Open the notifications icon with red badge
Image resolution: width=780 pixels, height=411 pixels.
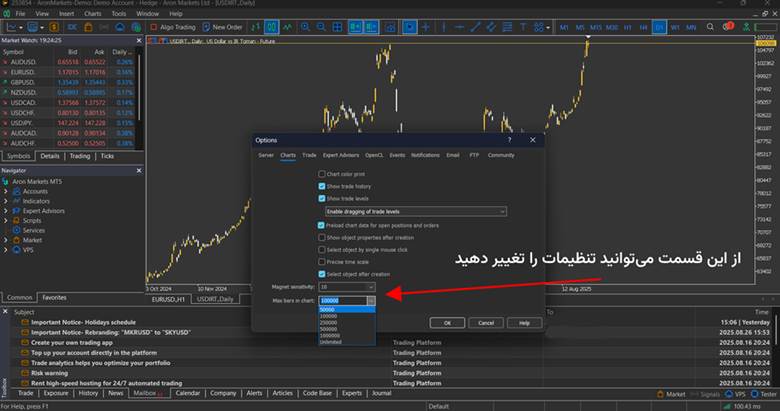728,26
